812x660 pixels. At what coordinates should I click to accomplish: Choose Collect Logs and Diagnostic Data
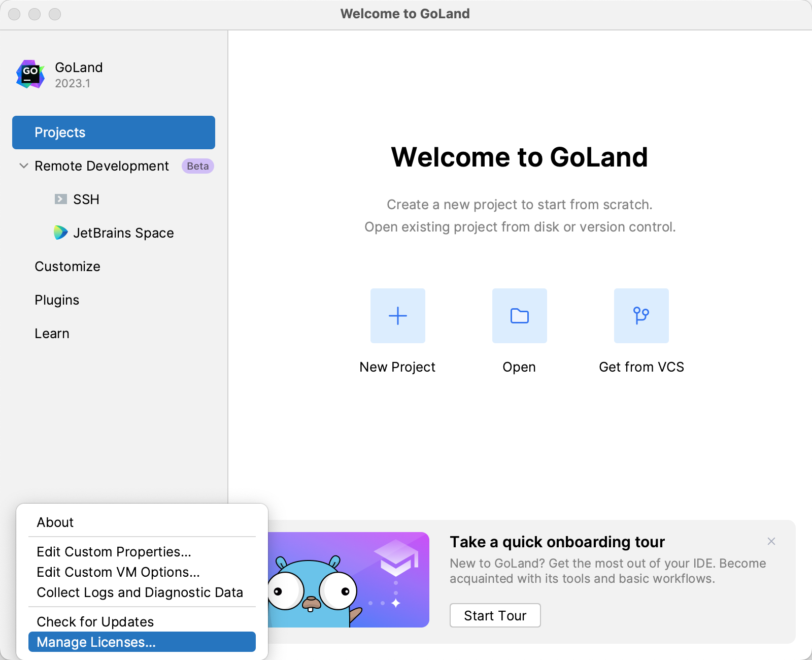tap(142, 592)
